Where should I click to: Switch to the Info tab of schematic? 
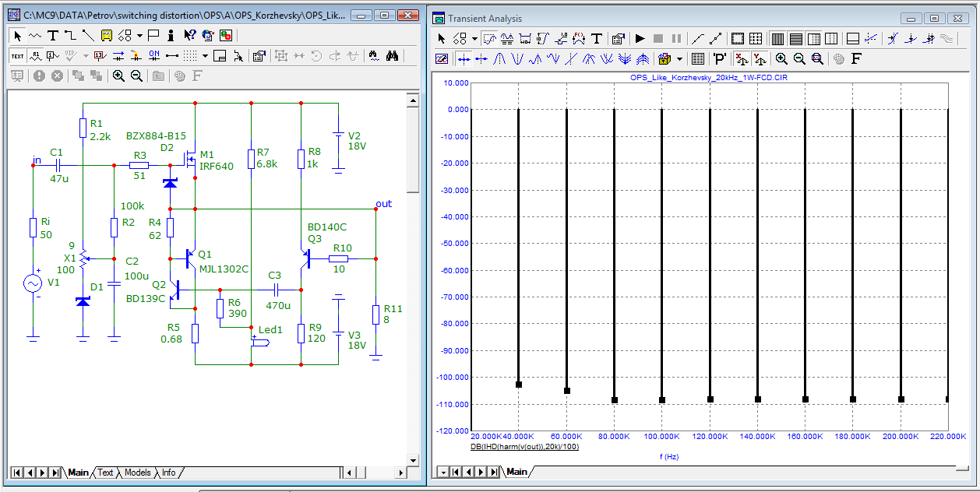tap(168, 473)
